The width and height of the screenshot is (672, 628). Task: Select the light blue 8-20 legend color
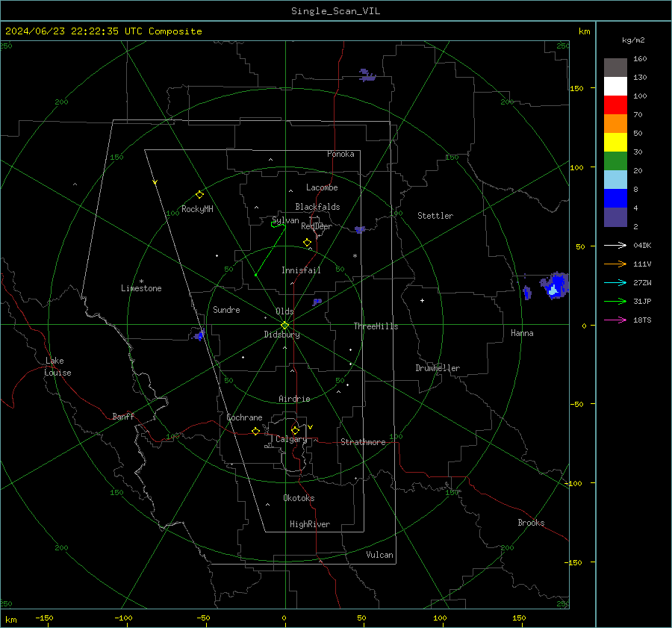tap(615, 180)
